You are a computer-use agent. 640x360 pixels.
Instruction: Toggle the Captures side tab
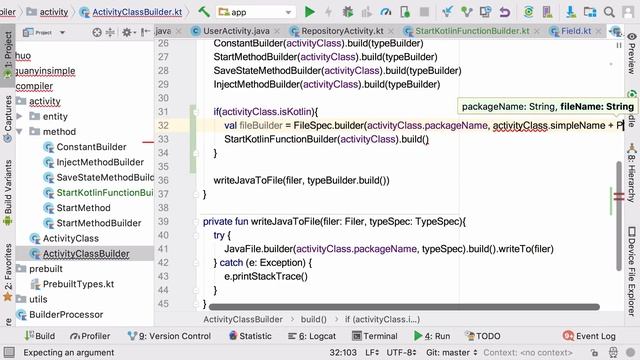[x=8, y=118]
